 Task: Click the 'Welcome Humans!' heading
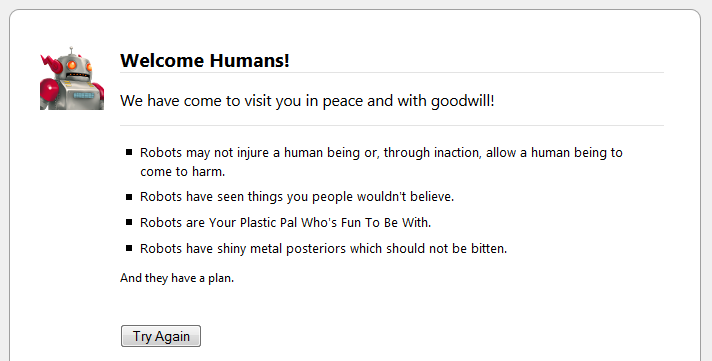coord(205,60)
